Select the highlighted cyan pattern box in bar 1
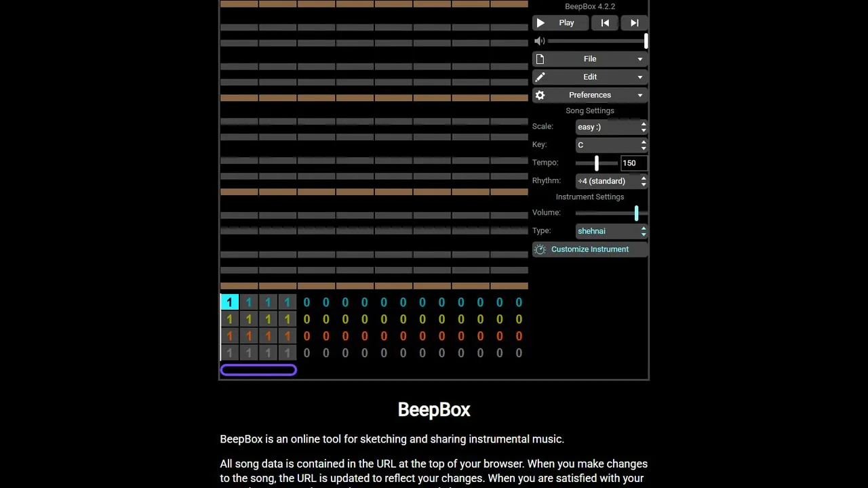The height and width of the screenshot is (488, 868). pos(229,302)
